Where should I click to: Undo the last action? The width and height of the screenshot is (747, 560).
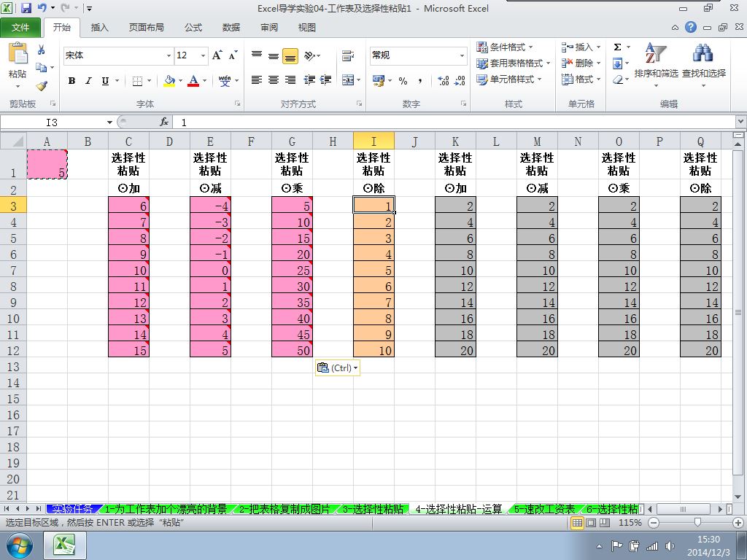tap(42, 8)
